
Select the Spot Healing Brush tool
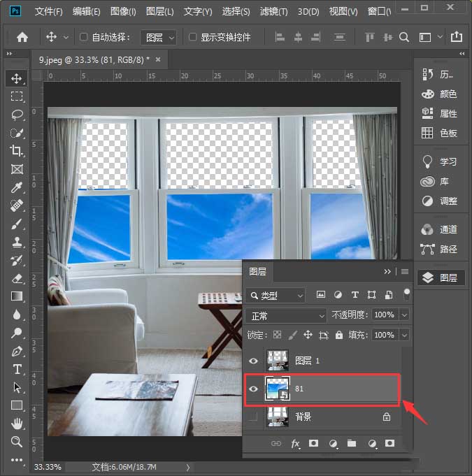point(16,205)
